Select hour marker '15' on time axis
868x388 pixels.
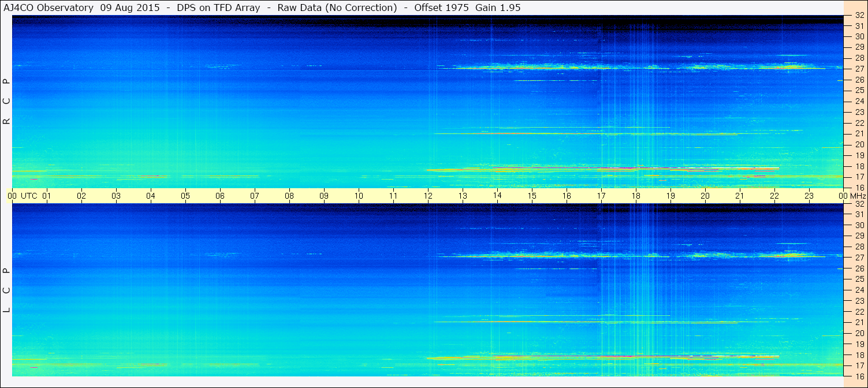(x=532, y=196)
